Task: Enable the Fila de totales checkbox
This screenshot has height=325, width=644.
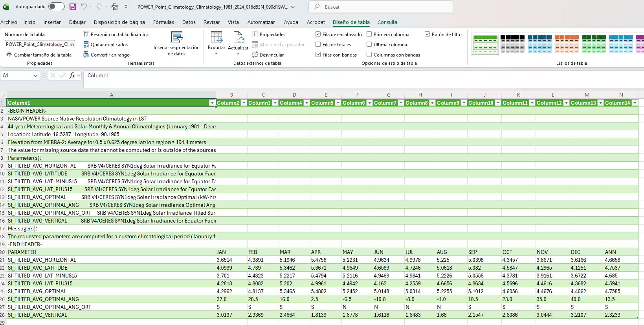Action: [x=318, y=45]
